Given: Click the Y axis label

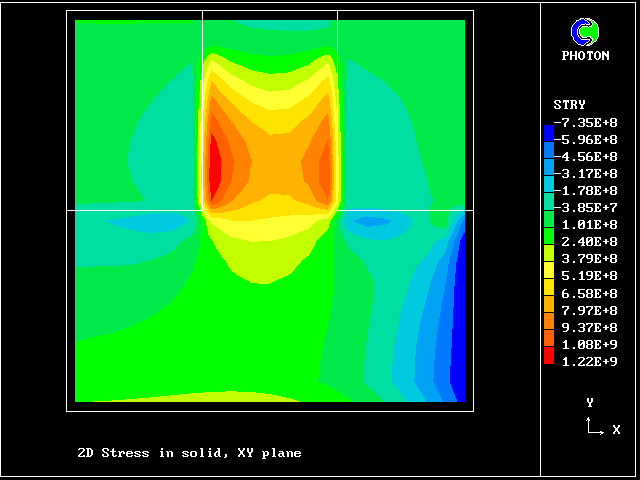Looking at the screenshot, I should click(590, 402).
